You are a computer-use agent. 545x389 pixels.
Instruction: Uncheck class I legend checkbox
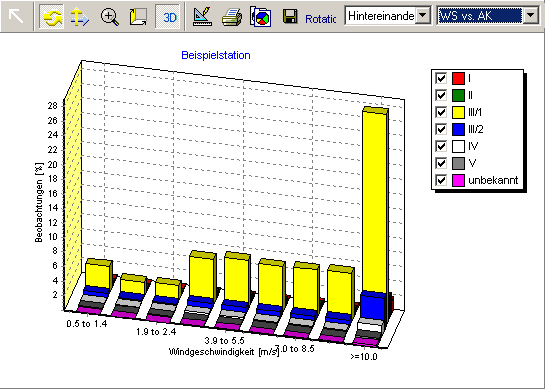tap(441, 78)
